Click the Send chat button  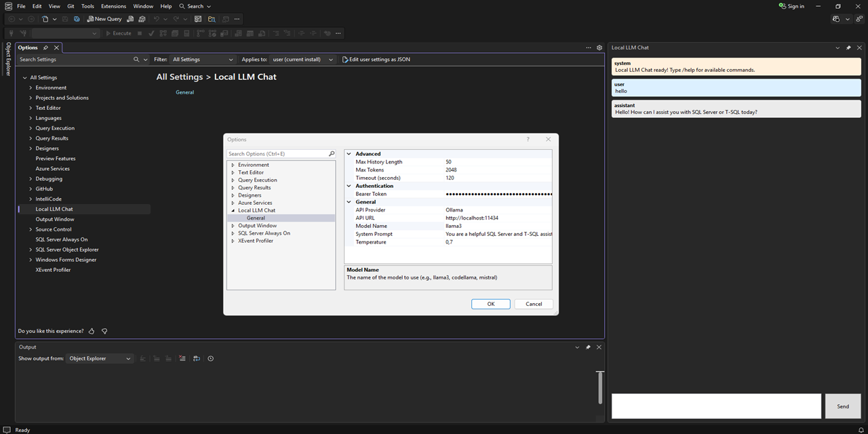[843, 406]
